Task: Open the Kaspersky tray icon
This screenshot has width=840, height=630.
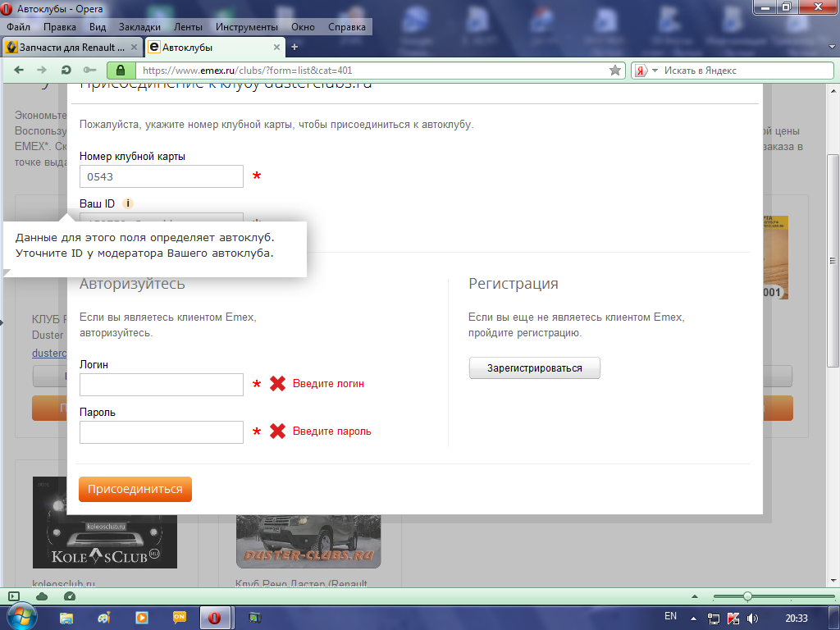Action: [x=733, y=619]
